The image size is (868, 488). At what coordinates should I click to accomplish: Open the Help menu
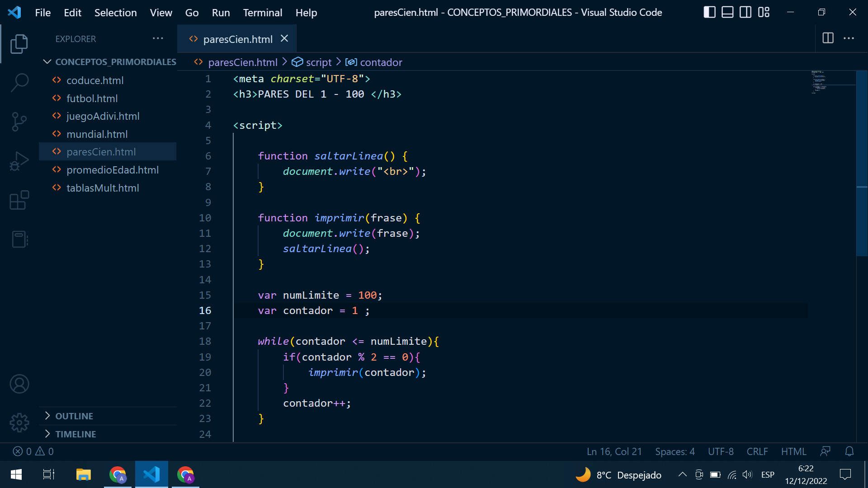(306, 13)
